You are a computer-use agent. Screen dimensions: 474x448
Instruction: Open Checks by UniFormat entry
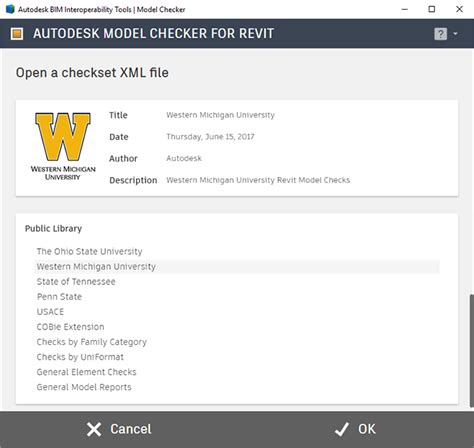pos(80,357)
